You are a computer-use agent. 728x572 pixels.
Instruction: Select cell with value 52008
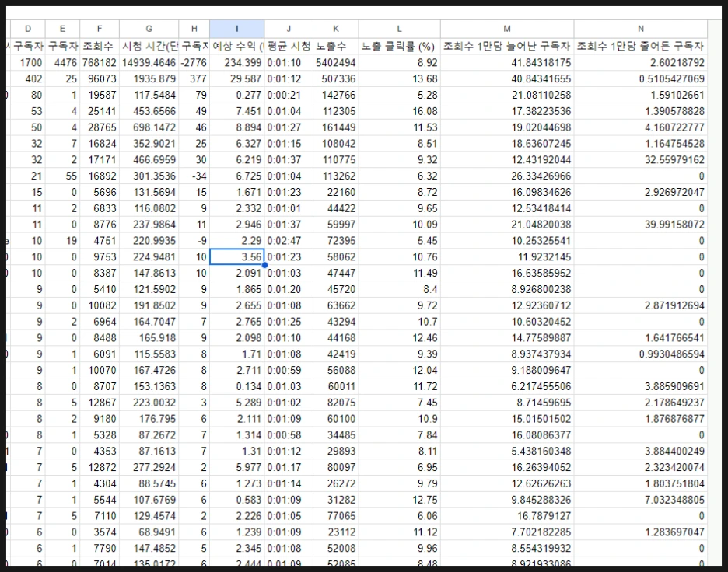pos(336,548)
